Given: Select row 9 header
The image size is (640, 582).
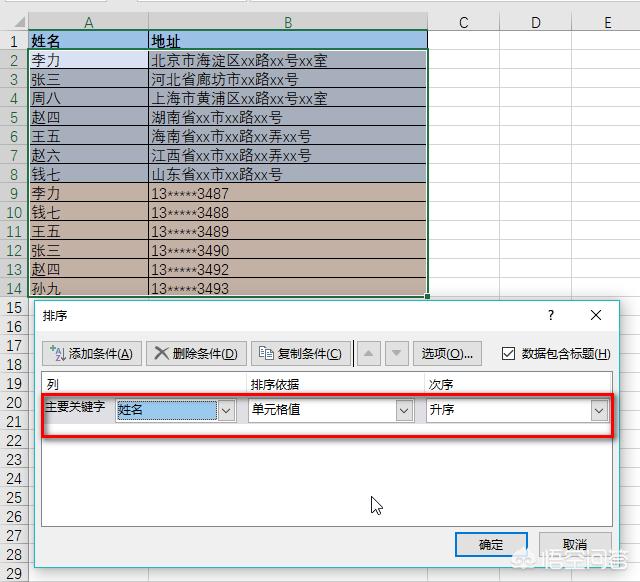Looking at the screenshot, I should point(14,193).
